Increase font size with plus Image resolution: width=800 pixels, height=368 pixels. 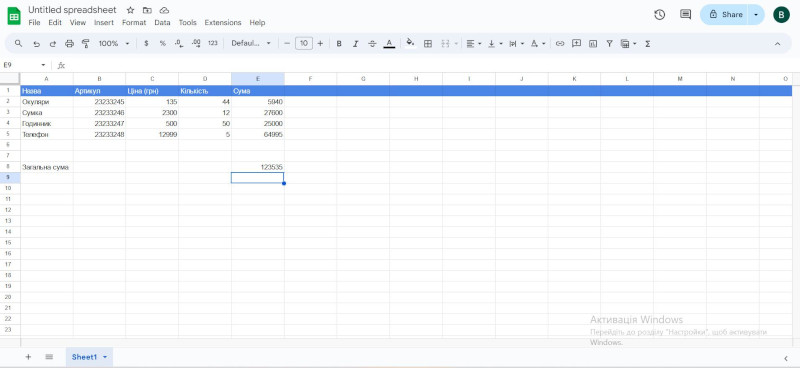[320, 44]
